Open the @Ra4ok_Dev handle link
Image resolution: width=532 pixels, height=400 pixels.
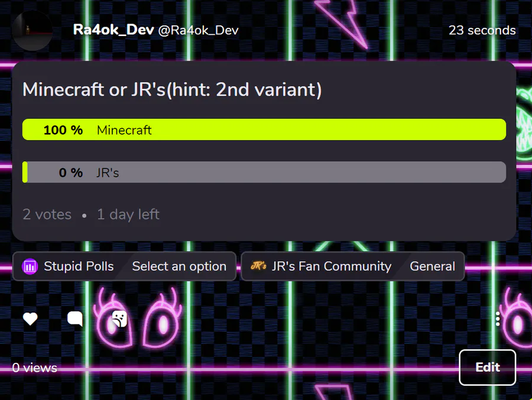tap(198, 31)
